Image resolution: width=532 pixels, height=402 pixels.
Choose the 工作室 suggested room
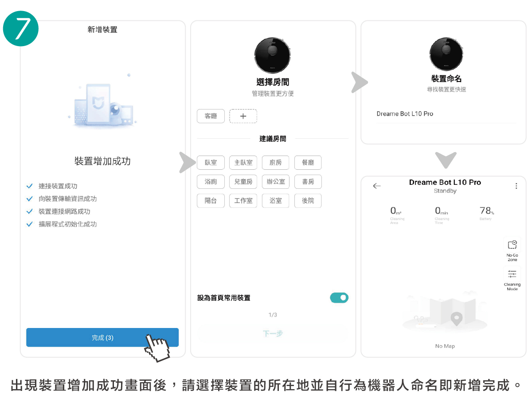click(x=243, y=201)
